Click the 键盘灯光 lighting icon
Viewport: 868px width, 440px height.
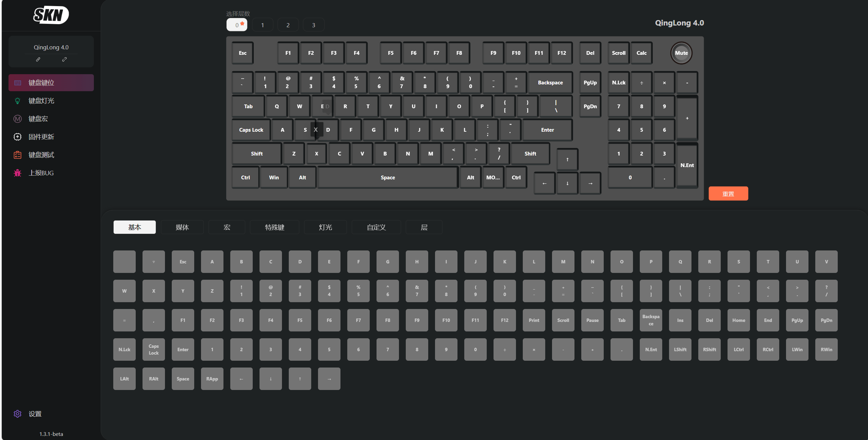(17, 100)
